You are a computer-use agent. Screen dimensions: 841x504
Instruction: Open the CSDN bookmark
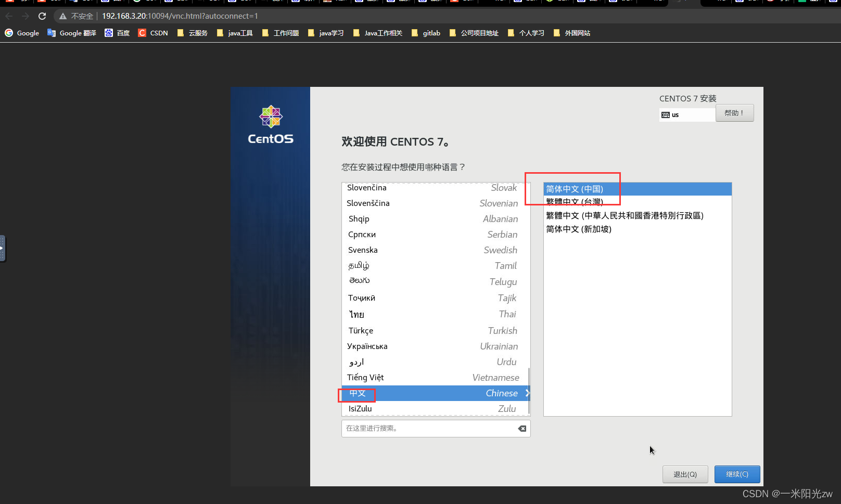152,33
